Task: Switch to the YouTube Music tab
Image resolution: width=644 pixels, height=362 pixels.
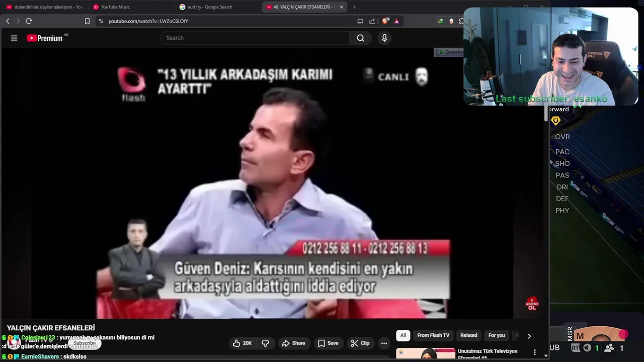Action: tap(115, 7)
